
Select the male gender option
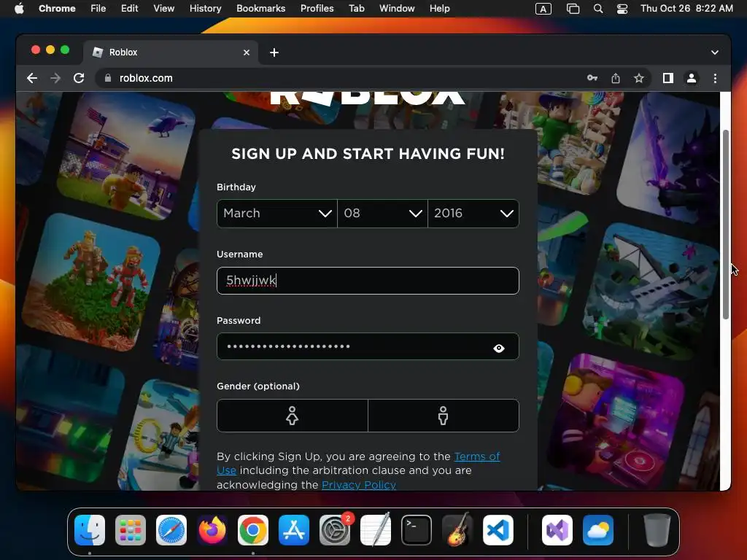point(443,416)
